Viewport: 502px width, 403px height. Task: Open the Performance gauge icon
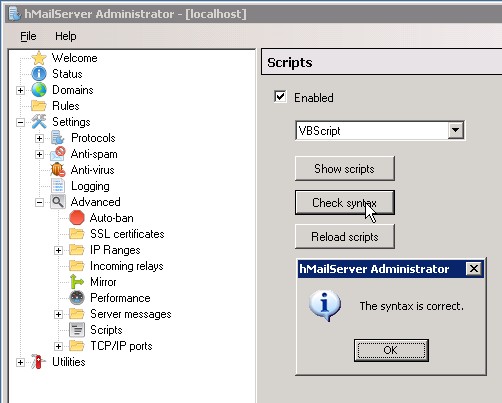[x=77, y=298]
